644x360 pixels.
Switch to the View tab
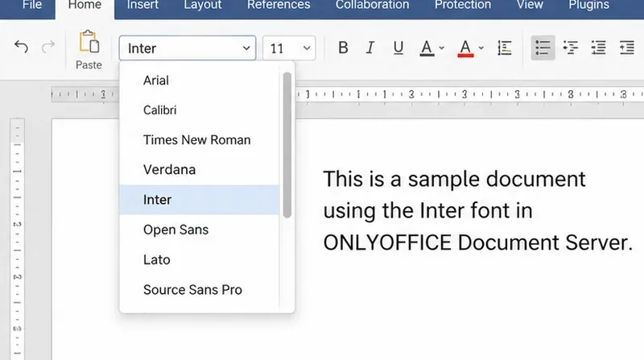[x=530, y=6]
